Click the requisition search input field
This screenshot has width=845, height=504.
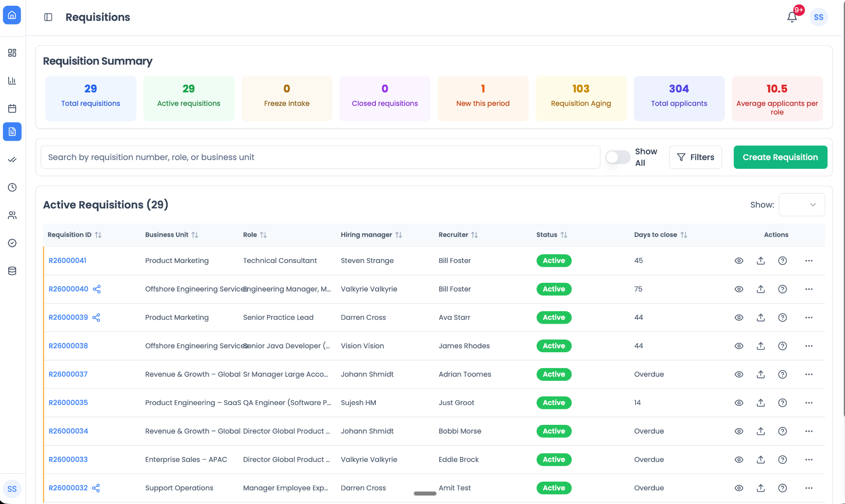point(320,157)
